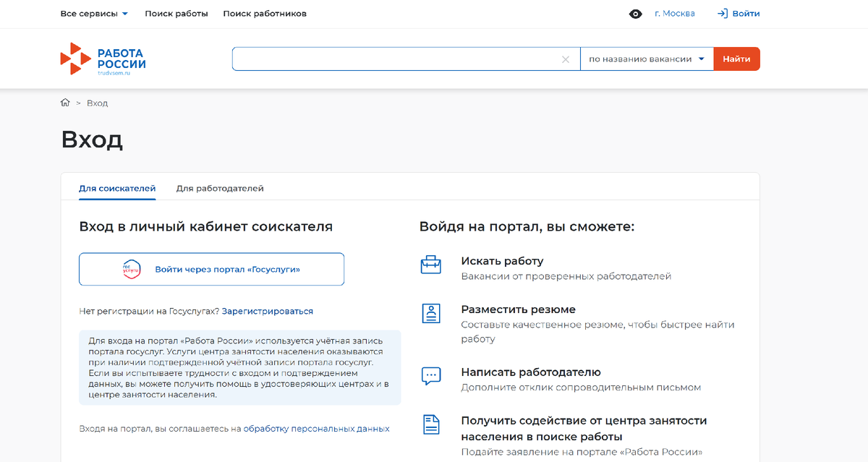Click the home breadcrumb icon
This screenshot has height=462, width=868.
coord(65,103)
